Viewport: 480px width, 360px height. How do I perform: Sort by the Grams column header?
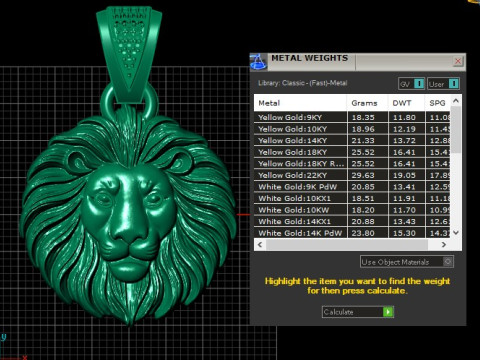click(367, 103)
